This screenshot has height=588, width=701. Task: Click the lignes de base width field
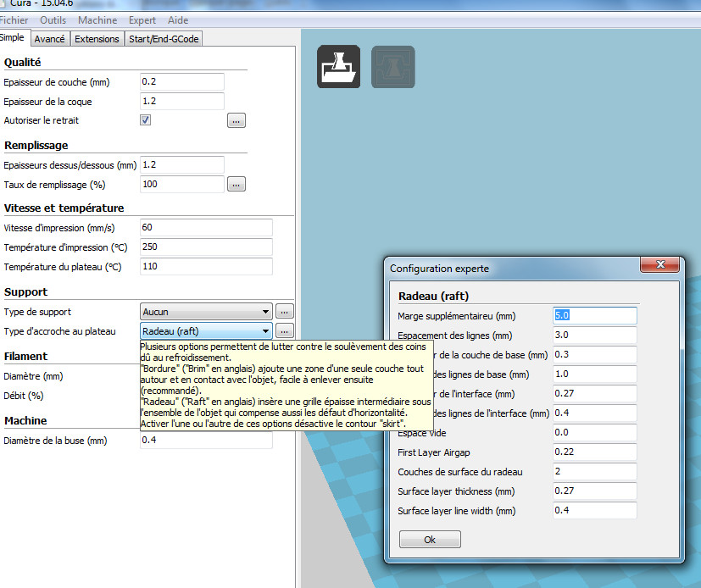pos(594,374)
